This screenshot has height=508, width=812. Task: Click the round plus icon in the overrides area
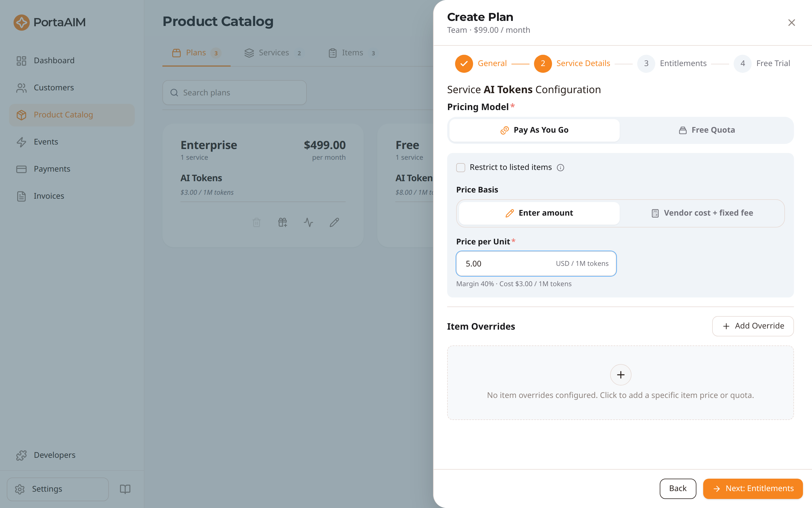click(x=620, y=375)
